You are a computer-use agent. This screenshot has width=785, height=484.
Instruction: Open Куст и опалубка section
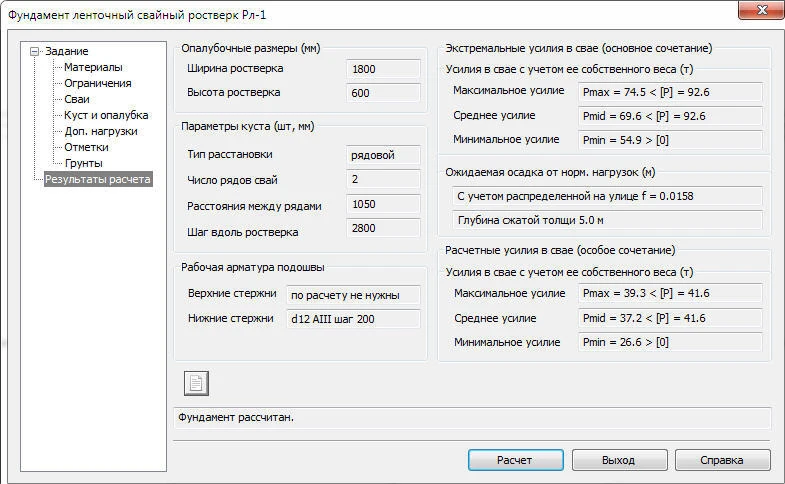(106, 115)
